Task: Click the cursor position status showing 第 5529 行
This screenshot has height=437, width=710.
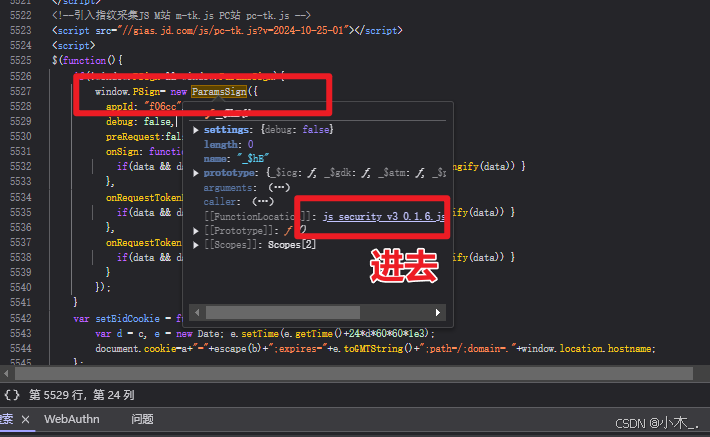Action: point(82,395)
